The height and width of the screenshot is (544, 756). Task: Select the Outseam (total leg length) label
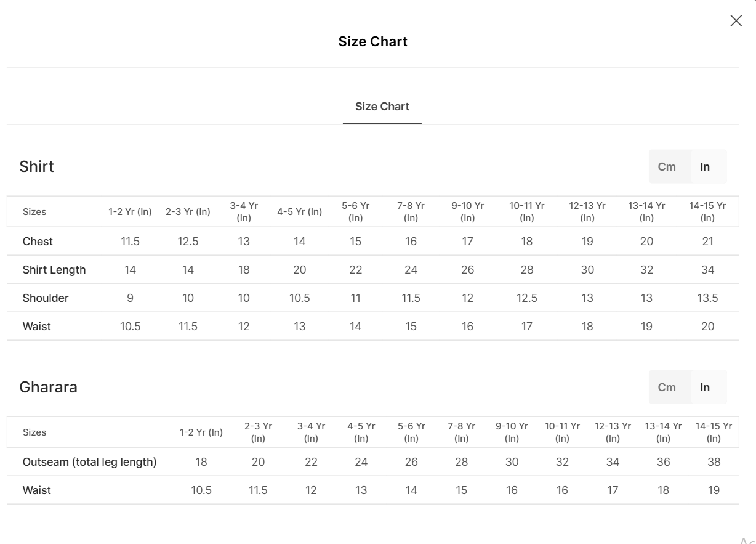(89, 462)
